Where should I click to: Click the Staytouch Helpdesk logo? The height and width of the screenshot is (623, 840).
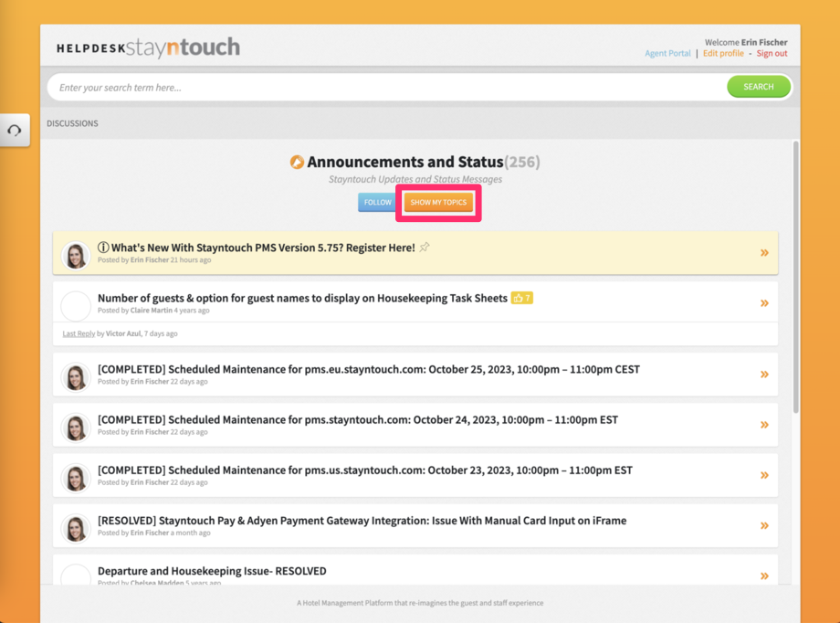(x=148, y=48)
